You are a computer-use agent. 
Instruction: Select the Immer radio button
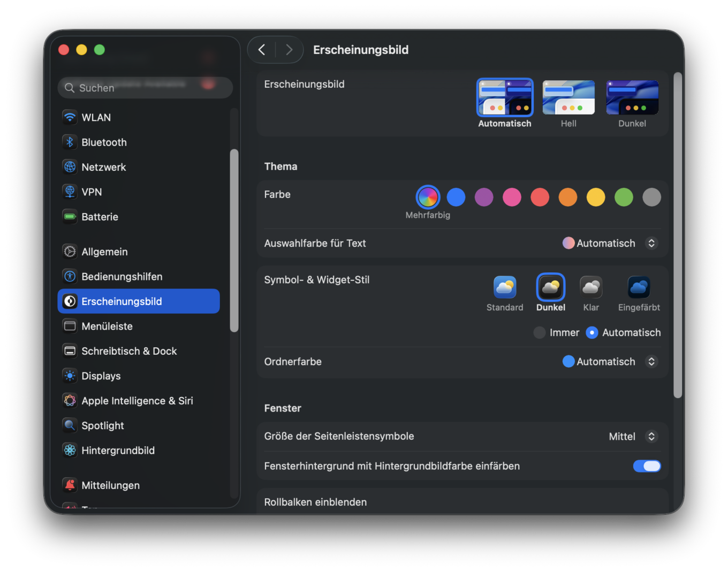(x=539, y=332)
